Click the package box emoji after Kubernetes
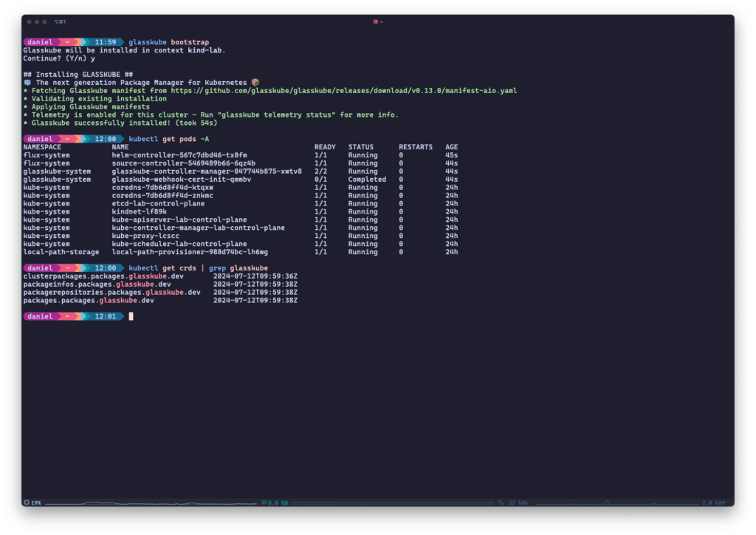Image resolution: width=756 pixels, height=535 pixels. coord(255,83)
